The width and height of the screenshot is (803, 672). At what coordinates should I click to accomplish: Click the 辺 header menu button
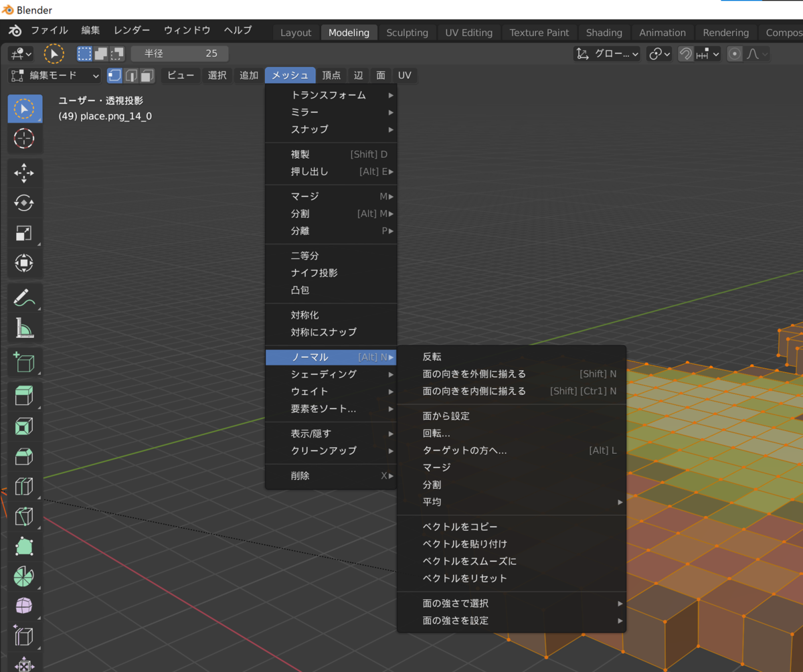pyautogui.click(x=359, y=76)
